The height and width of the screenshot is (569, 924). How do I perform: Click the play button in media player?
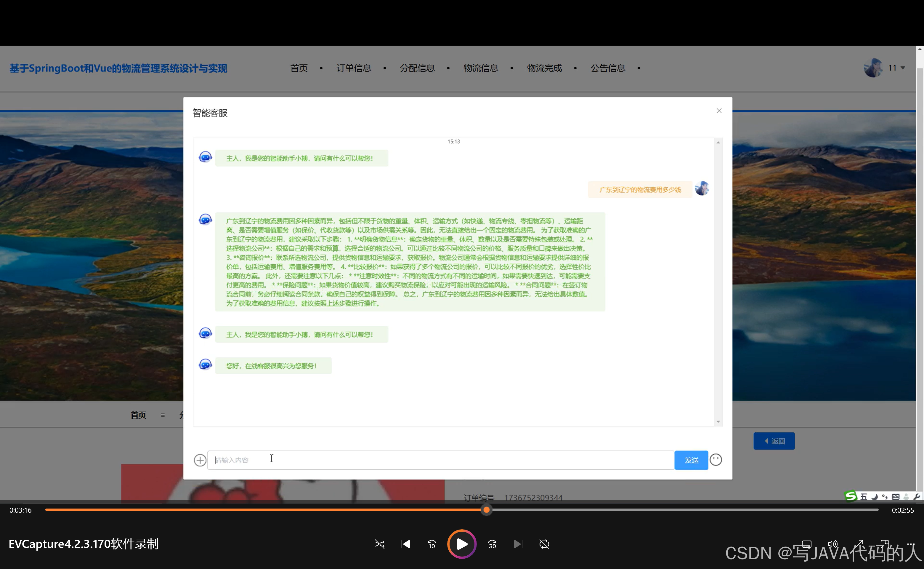click(461, 544)
